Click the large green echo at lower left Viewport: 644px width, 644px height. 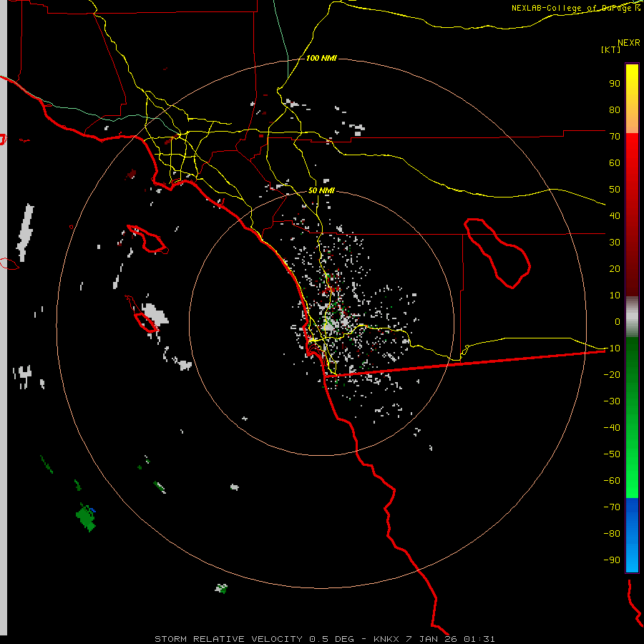tap(87, 517)
